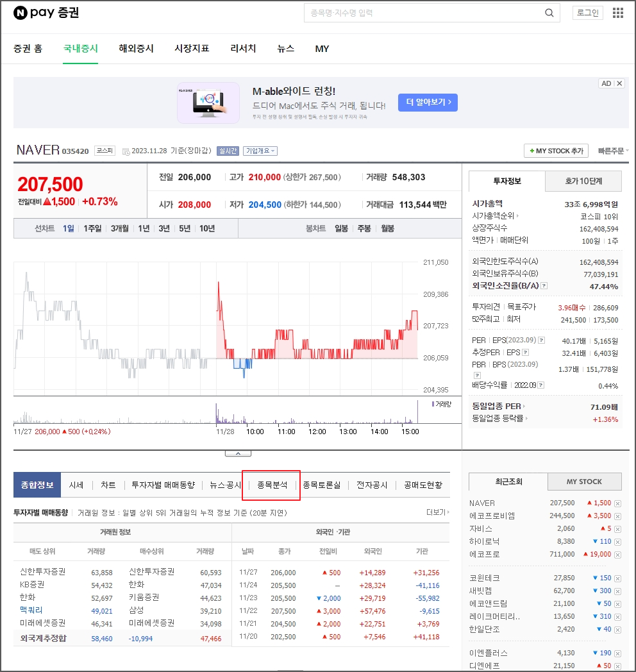Remove 에코프로 from recent list
The image size is (636, 672).
pos(617,555)
